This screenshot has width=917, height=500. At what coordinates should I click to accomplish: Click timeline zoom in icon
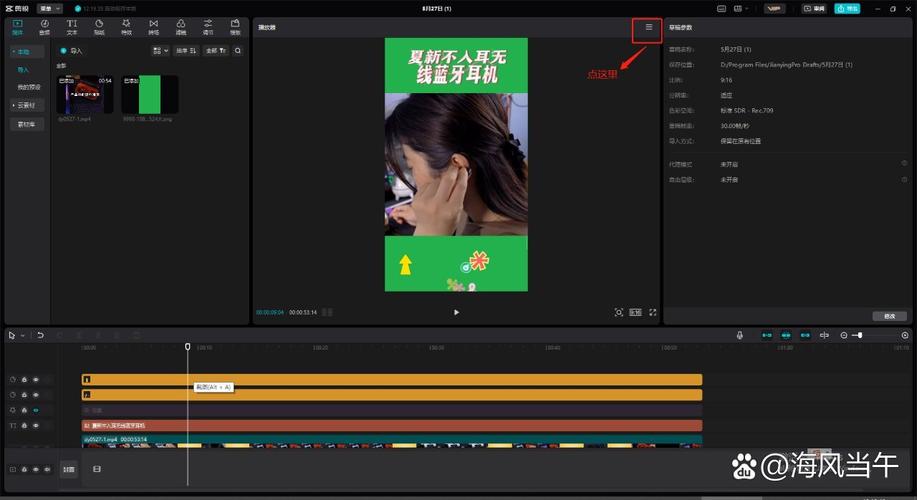coord(905,335)
